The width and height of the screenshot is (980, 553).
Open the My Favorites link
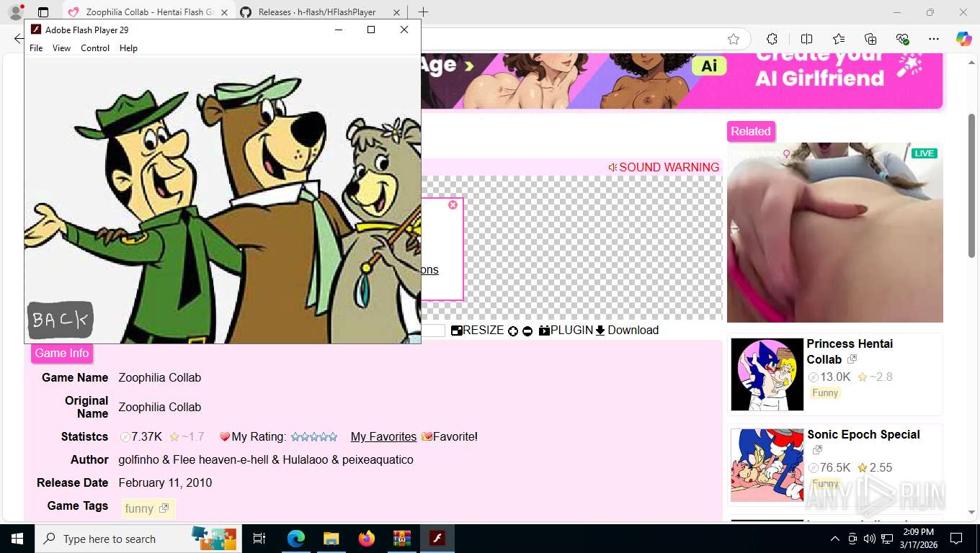coord(383,437)
